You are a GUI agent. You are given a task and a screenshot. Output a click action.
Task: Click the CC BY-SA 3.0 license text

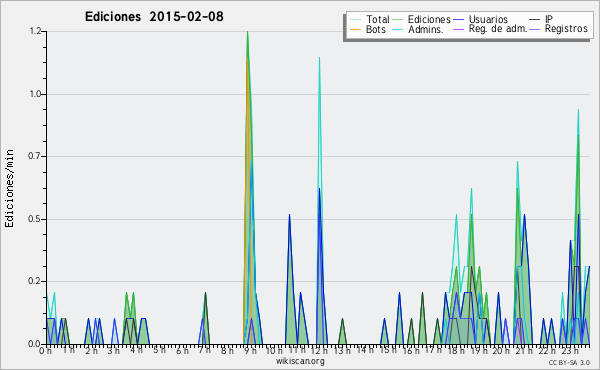569,363
